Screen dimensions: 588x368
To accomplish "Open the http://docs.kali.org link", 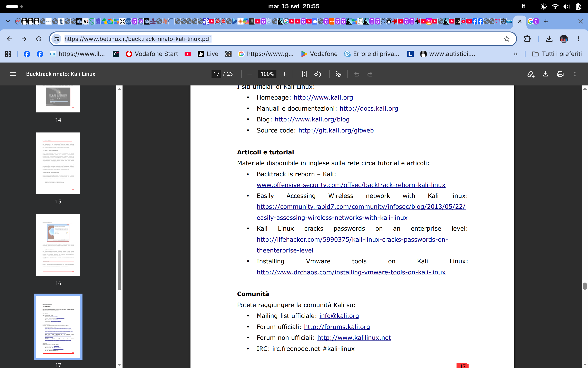I will pyautogui.click(x=369, y=109).
